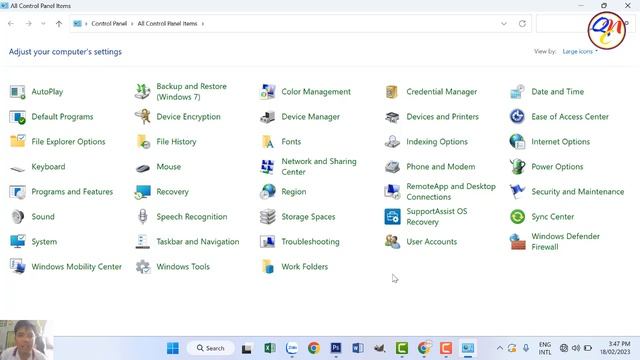Click Programs and Features icon

(x=18, y=191)
